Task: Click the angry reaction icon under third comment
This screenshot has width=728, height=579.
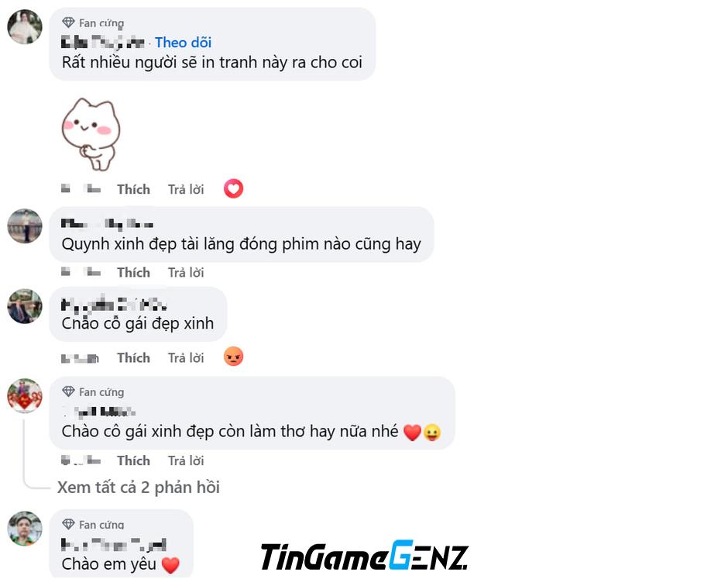Action: (233, 357)
